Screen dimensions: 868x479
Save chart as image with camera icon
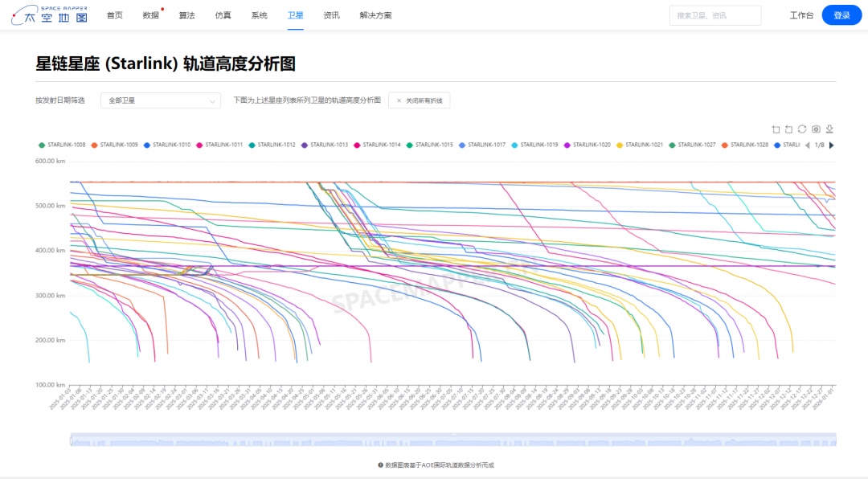pyautogui.click(x=816, y=129)
